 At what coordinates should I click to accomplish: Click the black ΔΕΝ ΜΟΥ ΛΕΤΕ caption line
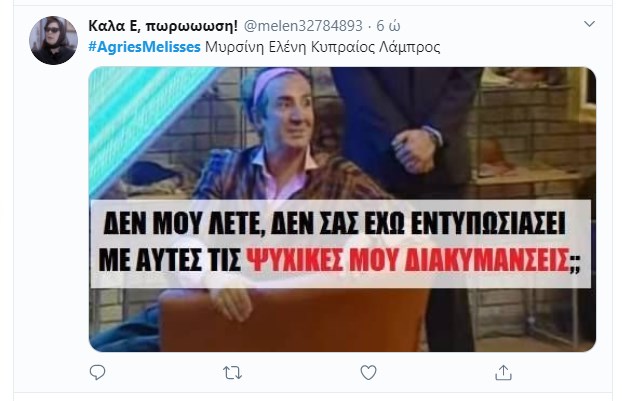[334, 224]
